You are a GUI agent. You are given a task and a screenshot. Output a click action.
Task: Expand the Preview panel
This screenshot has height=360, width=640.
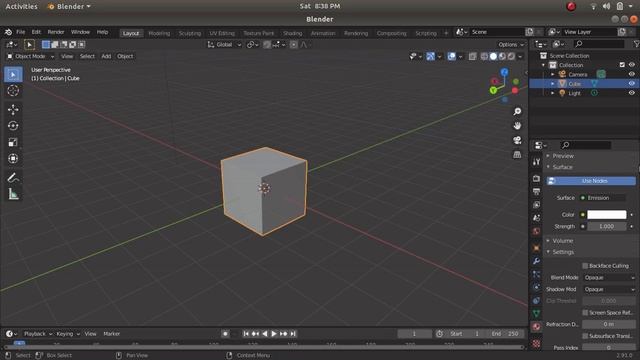pyautogui.click(x=563, y=156)
